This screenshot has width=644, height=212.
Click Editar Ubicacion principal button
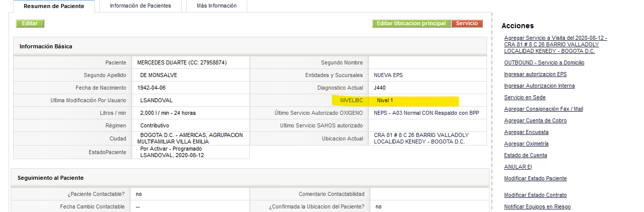[411, 24]
